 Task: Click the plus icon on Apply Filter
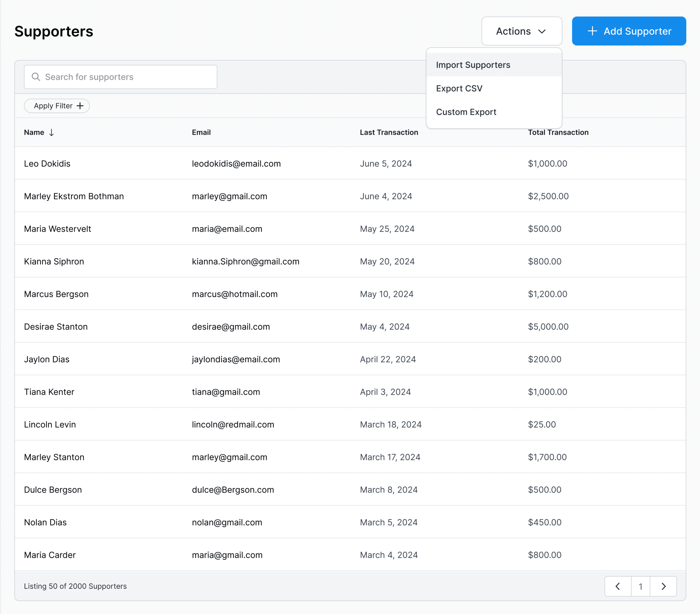pyautogui.click(x=80, y=106)
